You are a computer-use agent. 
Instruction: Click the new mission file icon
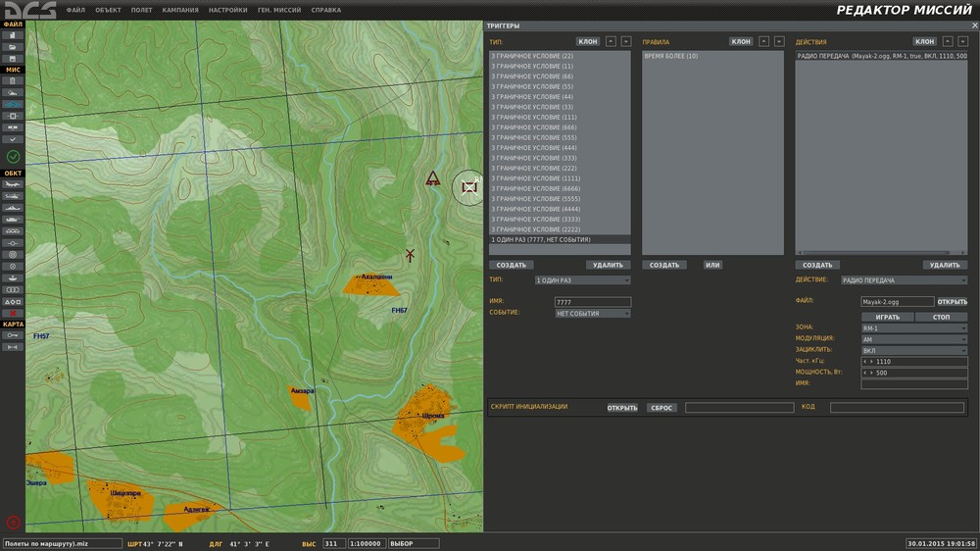pos(13,34)
